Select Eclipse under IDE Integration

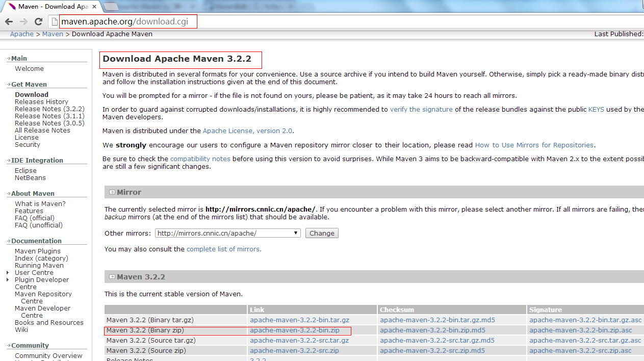(25, 171)
